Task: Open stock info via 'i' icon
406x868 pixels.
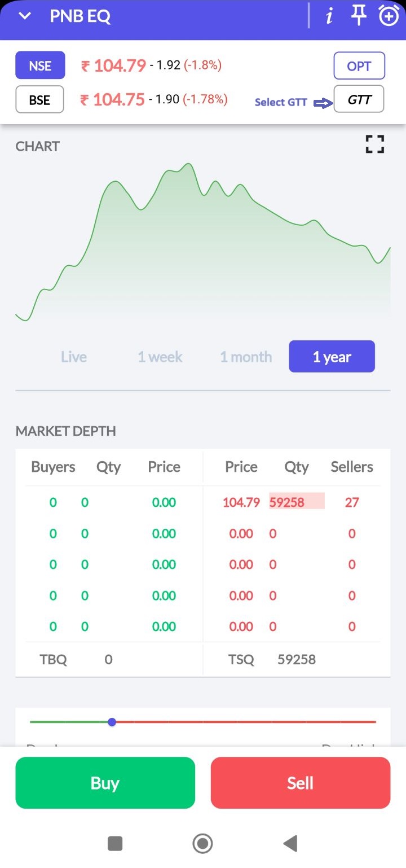Action: click(329, 16)
